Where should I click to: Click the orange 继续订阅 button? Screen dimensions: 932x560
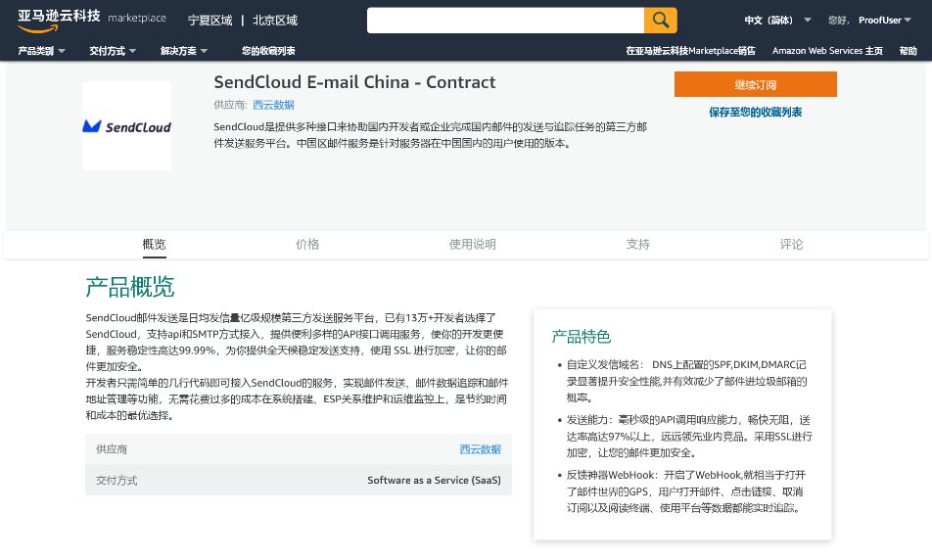pos(756,84)
